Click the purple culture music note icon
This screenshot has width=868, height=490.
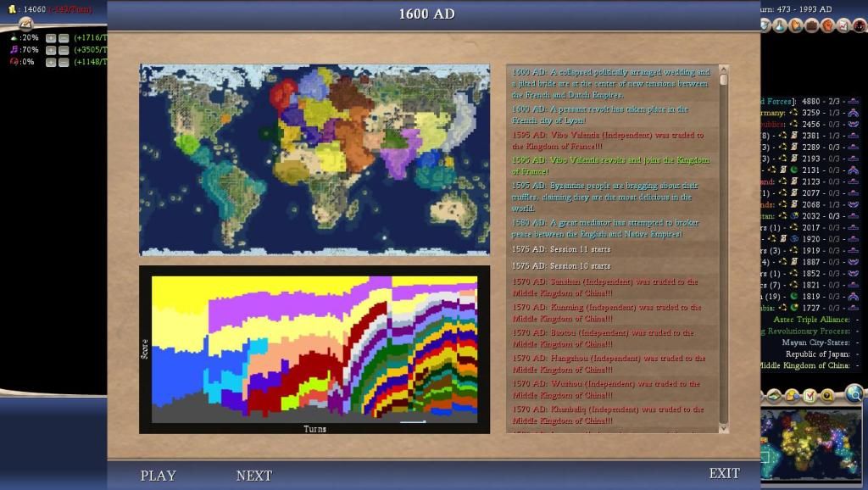coord(14,50)
